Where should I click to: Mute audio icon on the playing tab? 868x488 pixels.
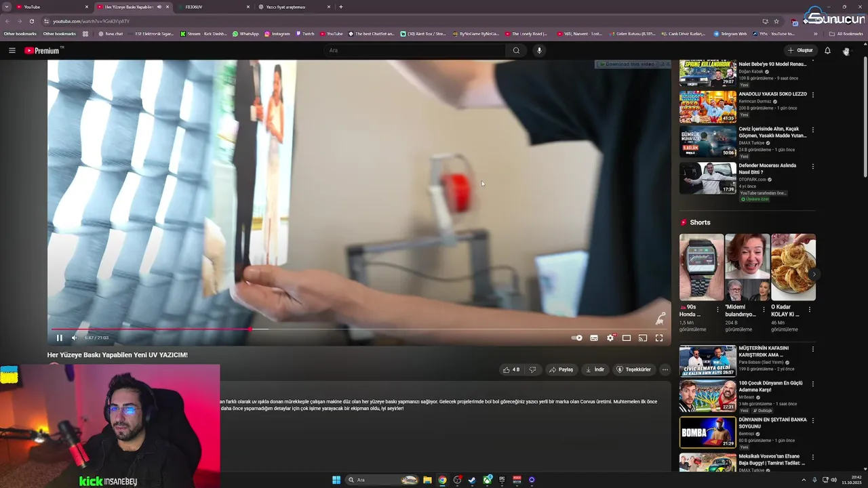[159, 7]
